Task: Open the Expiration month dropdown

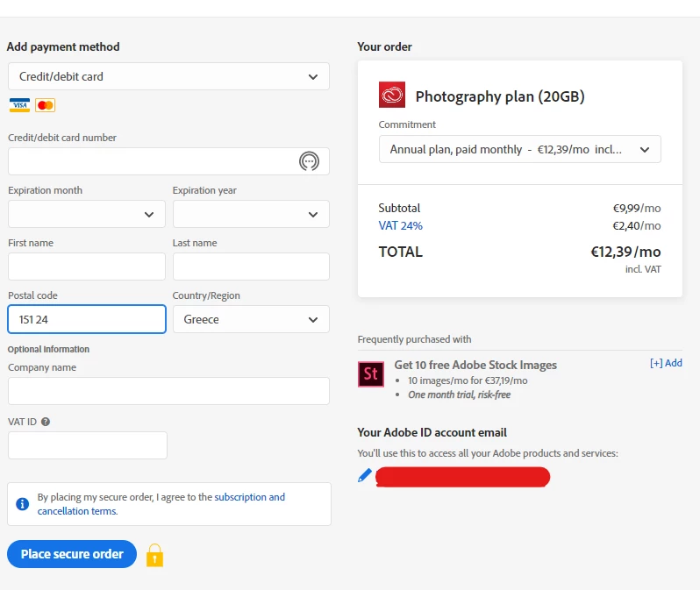Action: (87, 214)
